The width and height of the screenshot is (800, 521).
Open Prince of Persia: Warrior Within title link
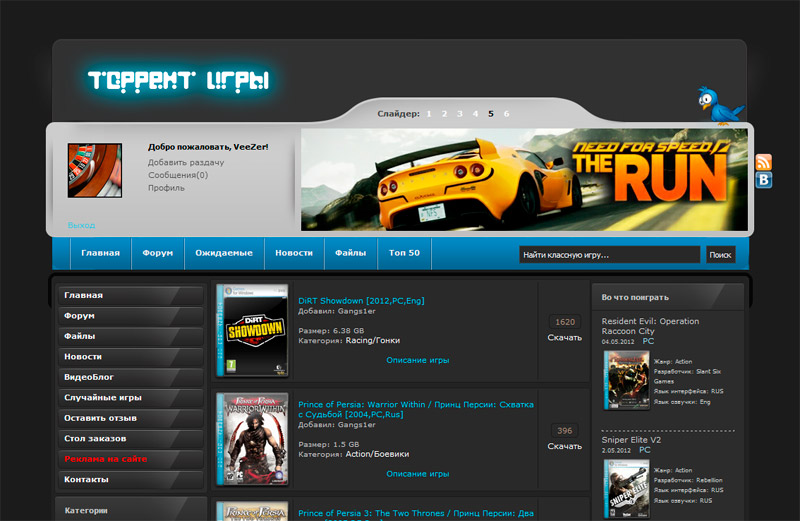[x=416, y=409]
